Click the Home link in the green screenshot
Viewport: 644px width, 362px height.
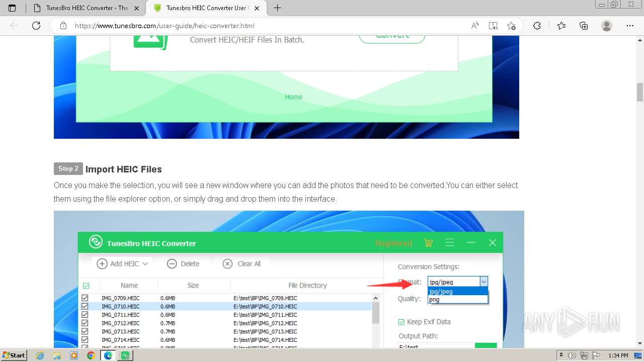coord(294,97)
